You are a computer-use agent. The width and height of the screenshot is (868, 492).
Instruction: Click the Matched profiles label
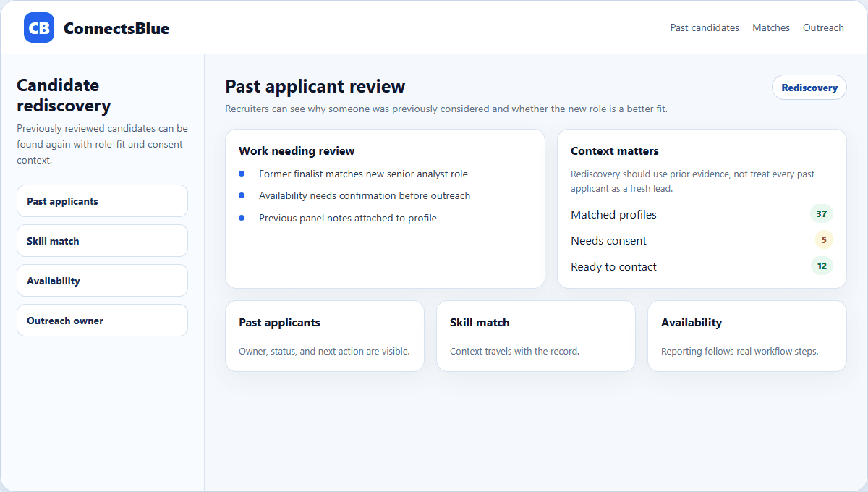pyautogui.click(x=613, y=214)
